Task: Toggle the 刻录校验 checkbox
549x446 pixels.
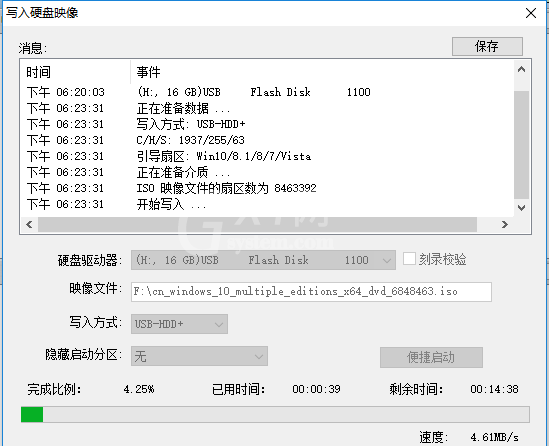Action: pos(409,259)
